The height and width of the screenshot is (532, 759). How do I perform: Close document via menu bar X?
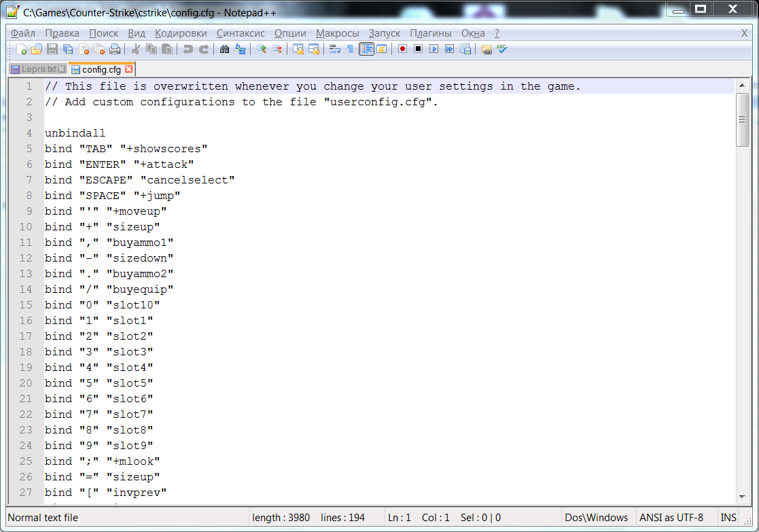click(x=745, y=33)
